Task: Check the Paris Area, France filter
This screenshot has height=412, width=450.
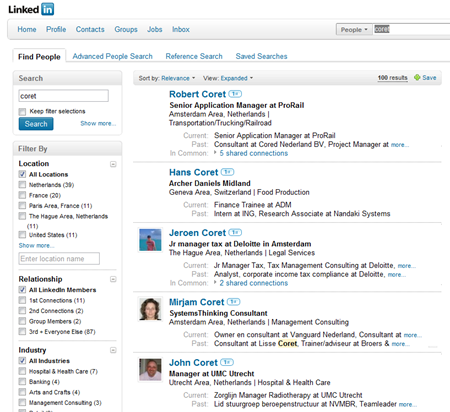Action: click(x=22, y=205)
